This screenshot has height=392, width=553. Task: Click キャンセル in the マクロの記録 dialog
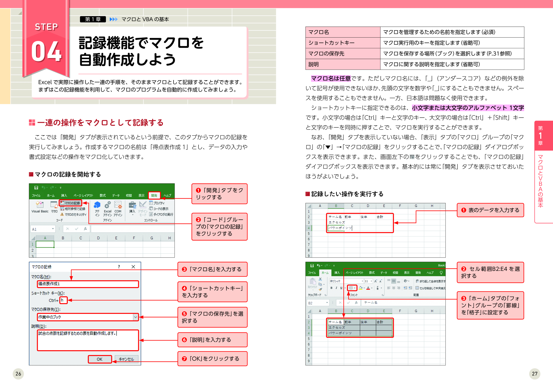click(x=126, y=359)
